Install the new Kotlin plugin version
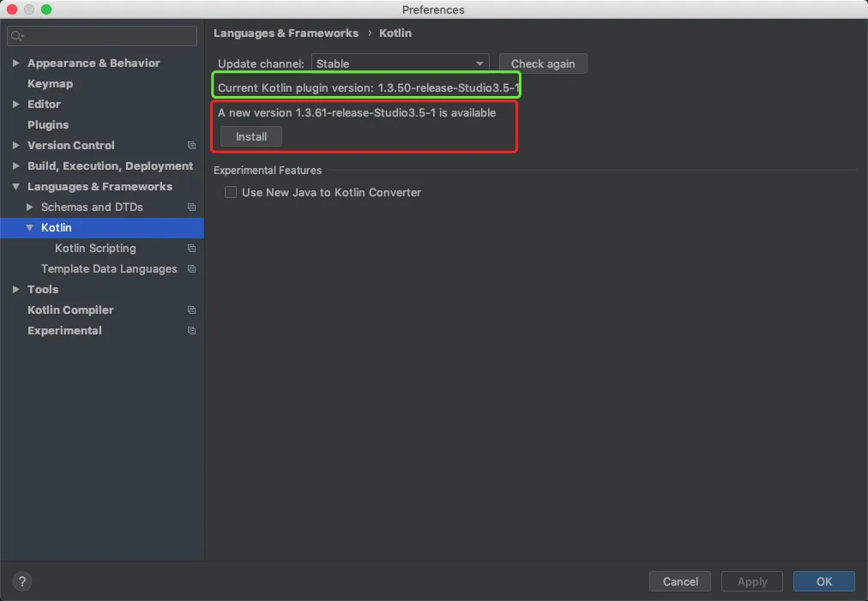 [251, 136]
